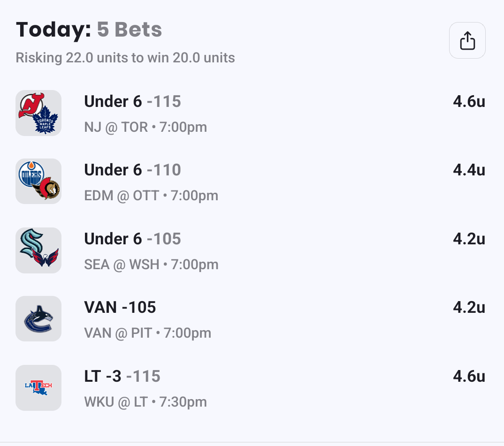Click the 4.4u amount for EDM game
504x446 pixels.
tap(469, 170)
